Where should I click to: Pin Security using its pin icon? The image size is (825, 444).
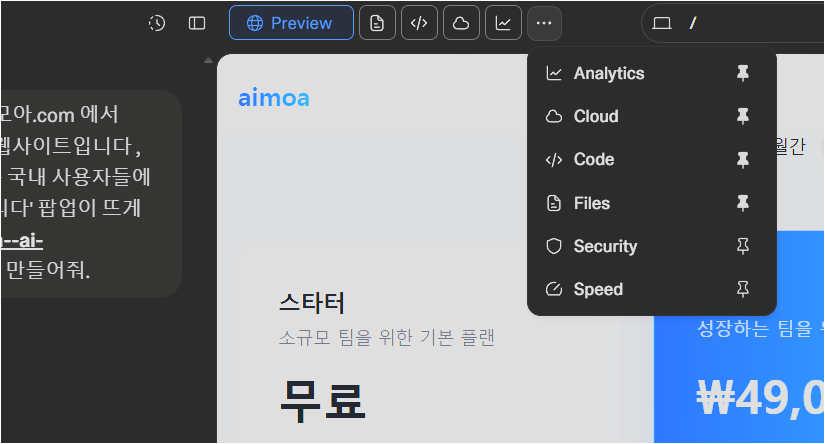(742, 246)
